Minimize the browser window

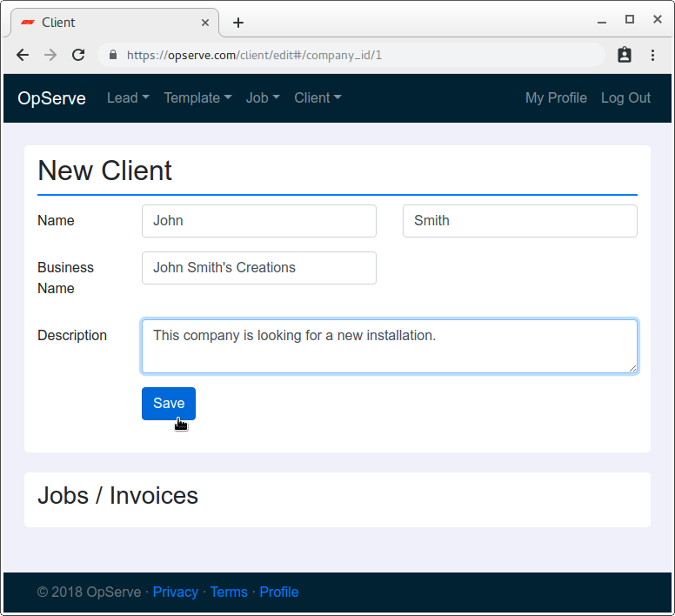pyautogui.click(x=602, y=22)
